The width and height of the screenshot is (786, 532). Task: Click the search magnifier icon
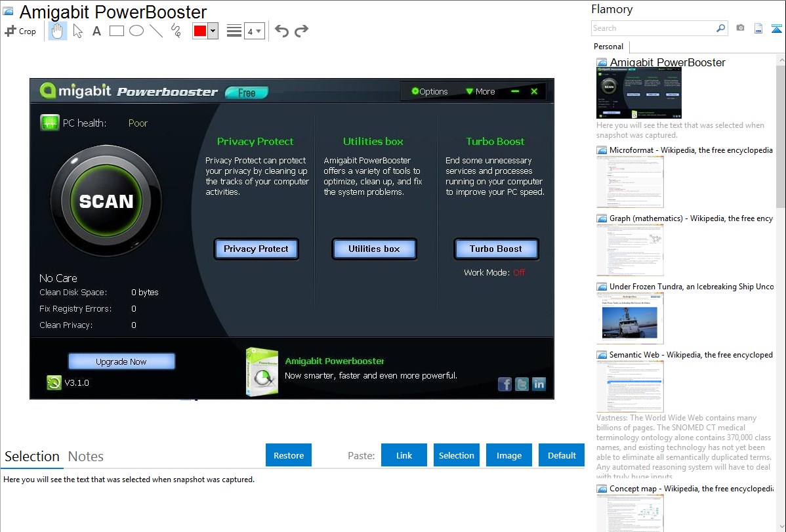click(721, 28)
